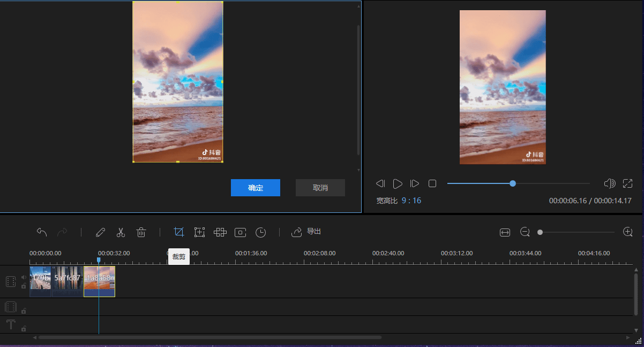Select the 5a7fc87 clip thumbnail

tap(68, 282)
